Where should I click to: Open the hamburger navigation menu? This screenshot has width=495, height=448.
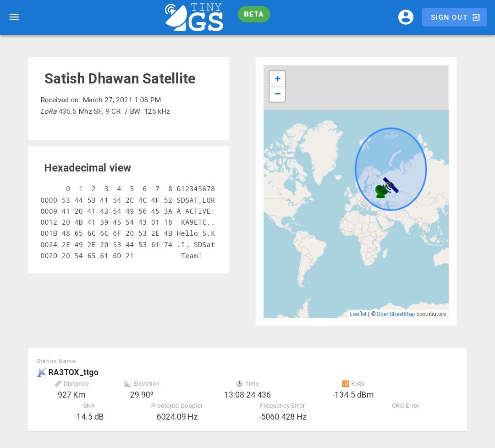coord(14,17)
